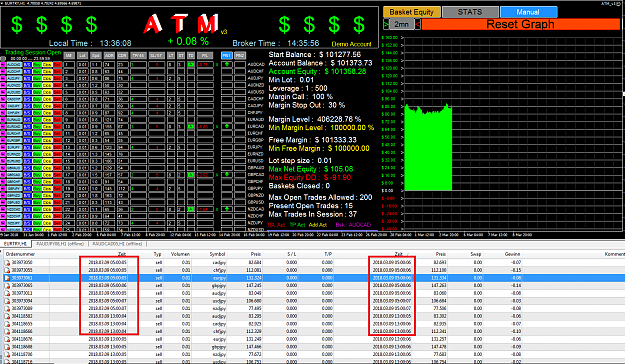625x364 pixels.
Task: Click the order icon of the 112.081 chfjpy trade
Action: point(7,270)
